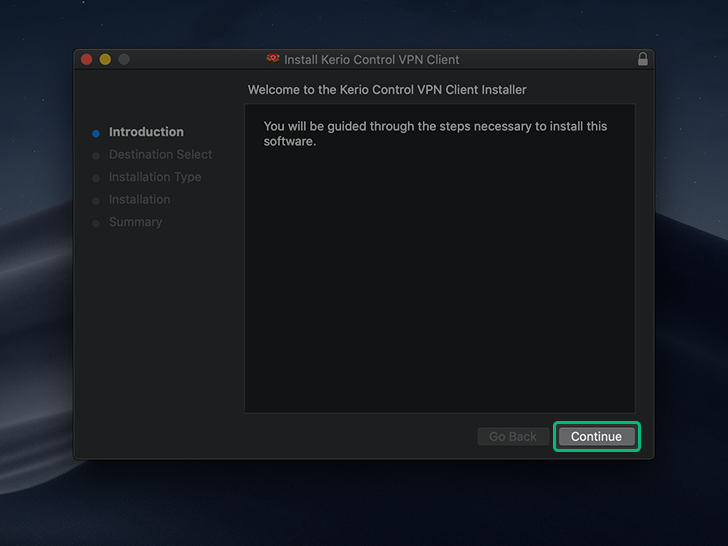Select the Introduction step in sidebar
Screen dimensions: 728x546
tap(146, 132)
